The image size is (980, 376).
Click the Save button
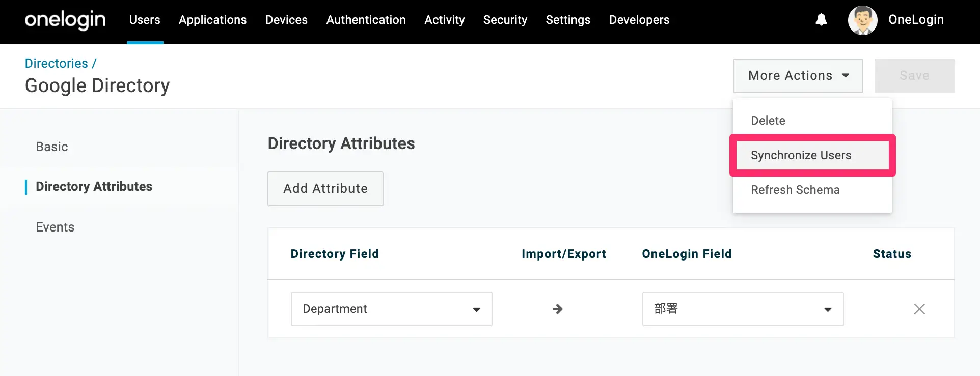point(914,76)
